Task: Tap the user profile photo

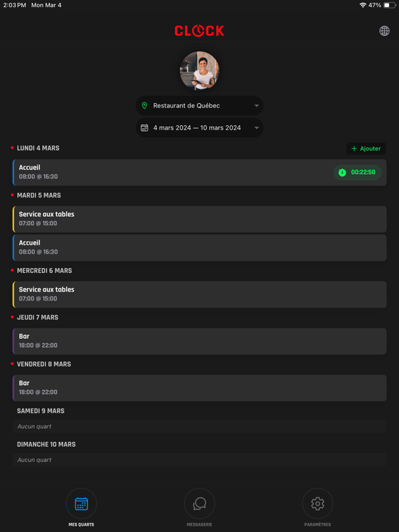Action: pyautogui.click(x=199, y=71)
